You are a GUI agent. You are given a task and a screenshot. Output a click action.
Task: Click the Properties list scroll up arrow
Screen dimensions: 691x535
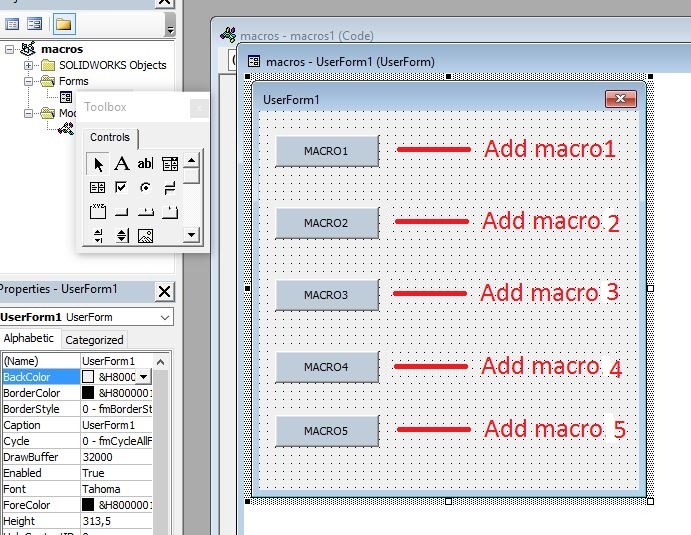tap(160, 362)
